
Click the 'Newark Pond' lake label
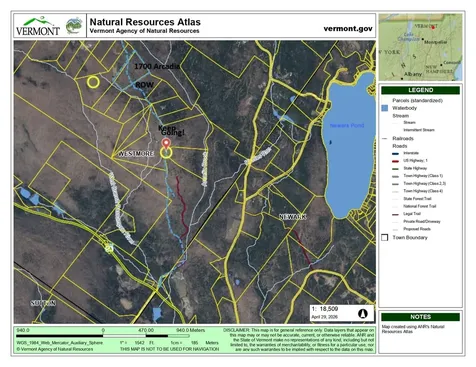[347, 125]
